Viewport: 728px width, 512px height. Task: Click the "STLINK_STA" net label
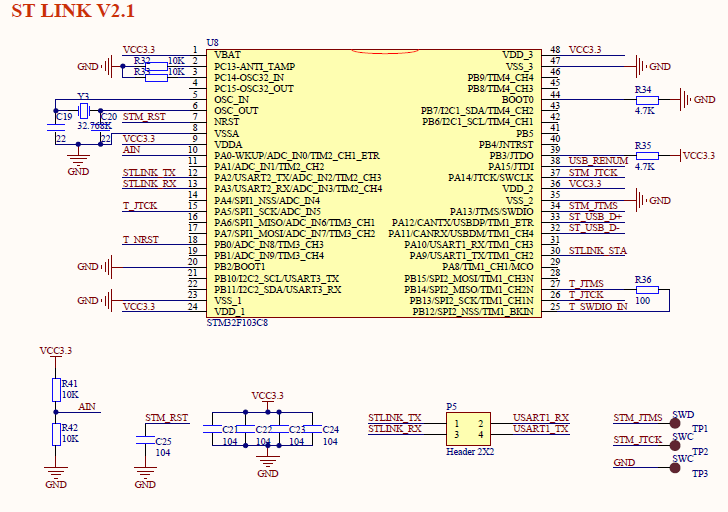pos(598,251)
